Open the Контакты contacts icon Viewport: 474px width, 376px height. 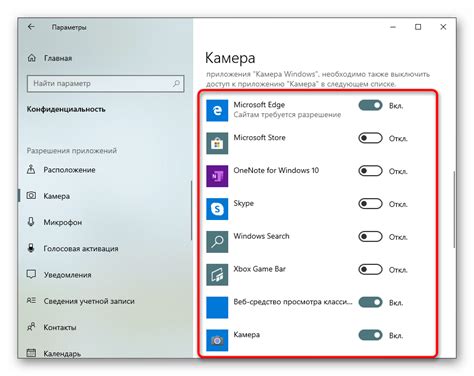31,327
